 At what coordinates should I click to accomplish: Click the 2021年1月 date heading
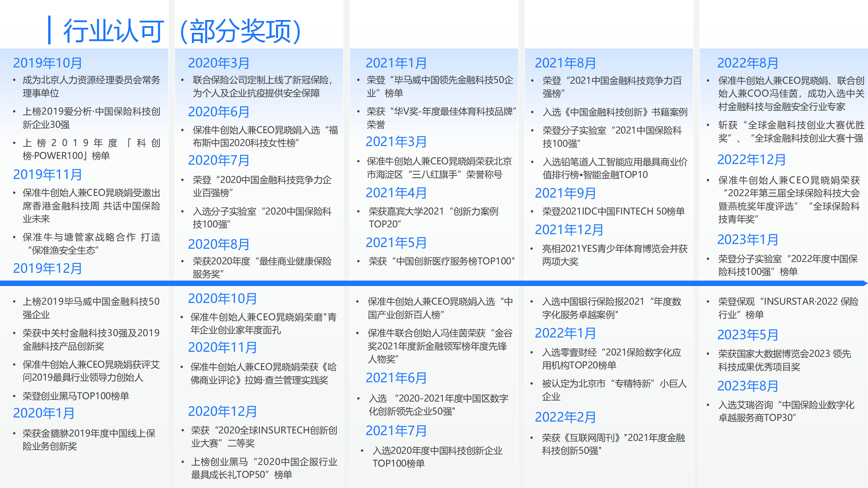[396, 63]
